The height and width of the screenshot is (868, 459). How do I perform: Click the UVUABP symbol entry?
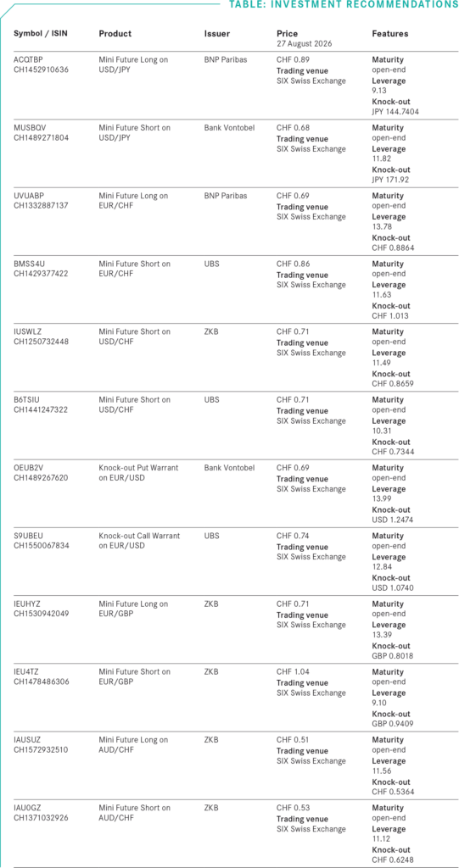pos(26,196)
